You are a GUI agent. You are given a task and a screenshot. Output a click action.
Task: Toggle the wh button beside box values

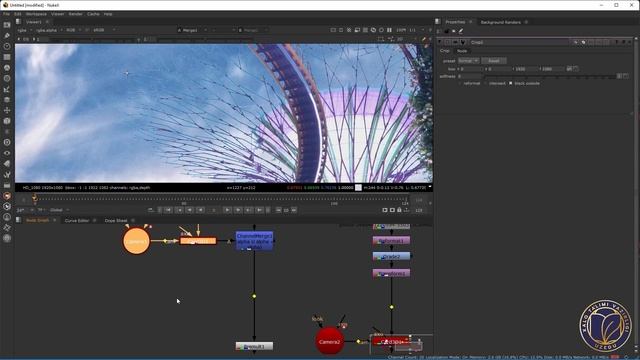coord(569,69)
